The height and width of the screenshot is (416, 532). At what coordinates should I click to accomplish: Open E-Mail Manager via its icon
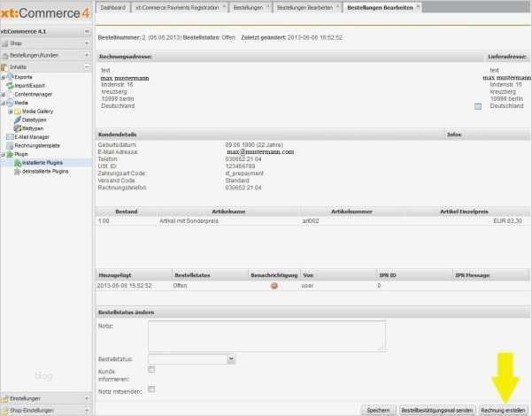point(10,137)
